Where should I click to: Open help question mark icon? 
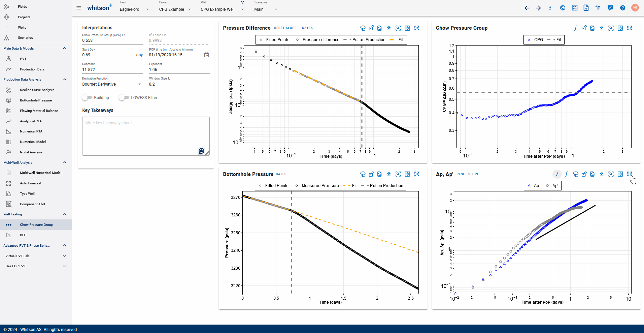(623, 8)
